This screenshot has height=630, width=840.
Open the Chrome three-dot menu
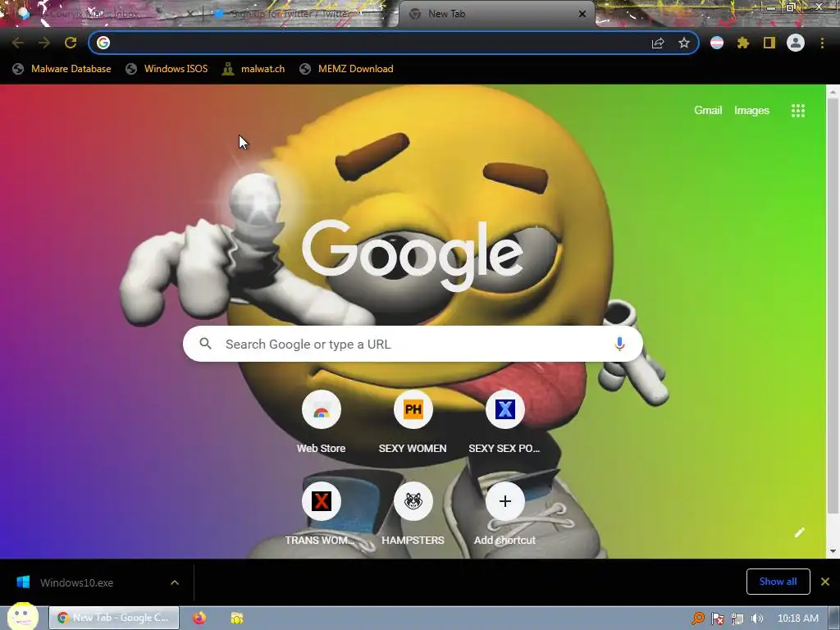coord(822,43)
